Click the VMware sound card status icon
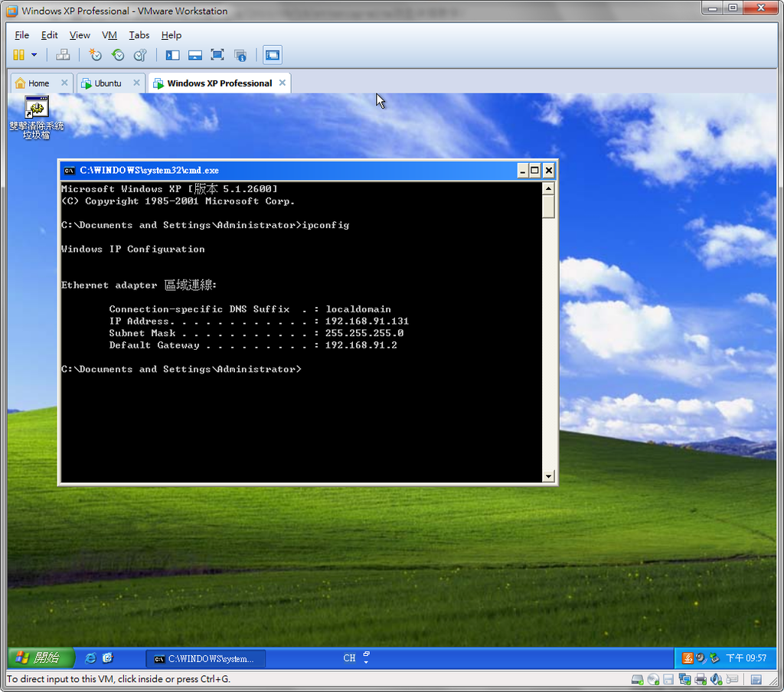This screenshot has height=692, width=784. coord(717,679)
